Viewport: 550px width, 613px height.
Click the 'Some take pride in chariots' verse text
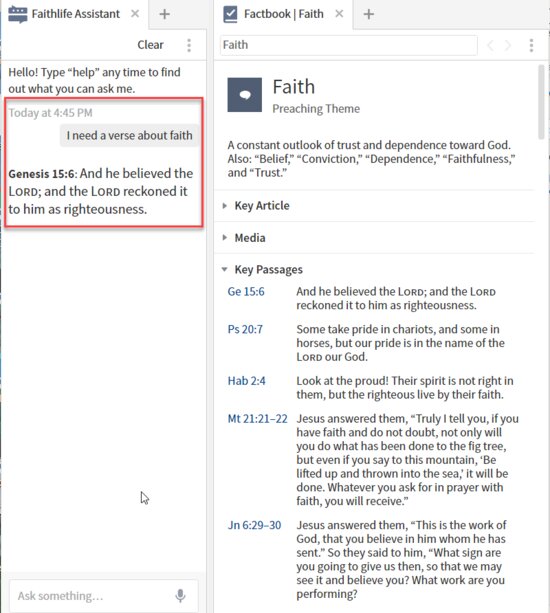[400, 343]
